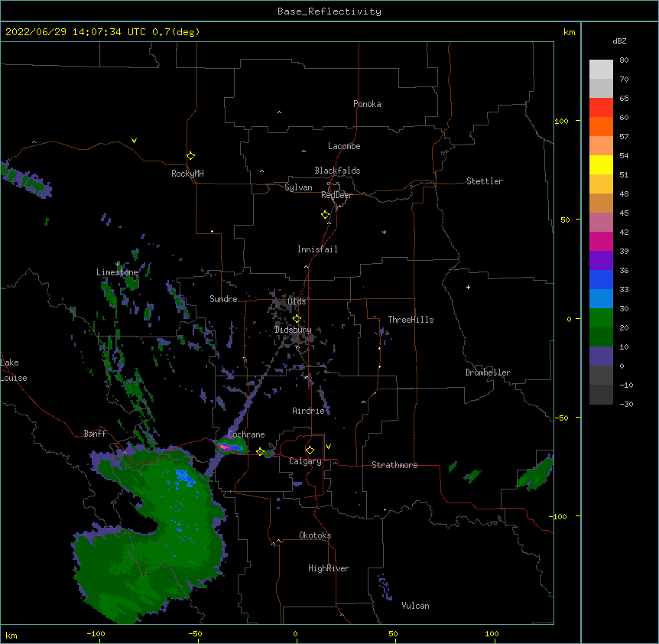Image resolution: width=659 pixels, height=644 pixels.
Task: Click the asterisk marker east of Innisfail
Action: (x=384, y=232)
